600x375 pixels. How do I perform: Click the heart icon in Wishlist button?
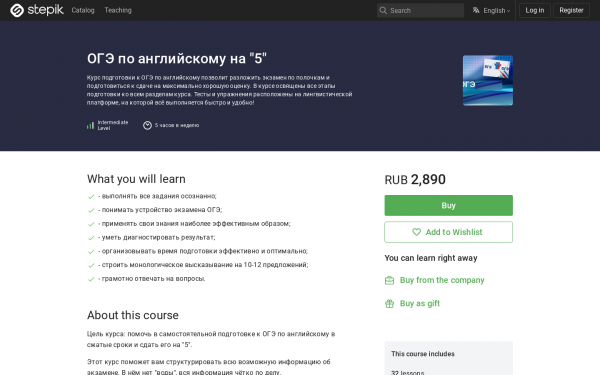point(416,232)
